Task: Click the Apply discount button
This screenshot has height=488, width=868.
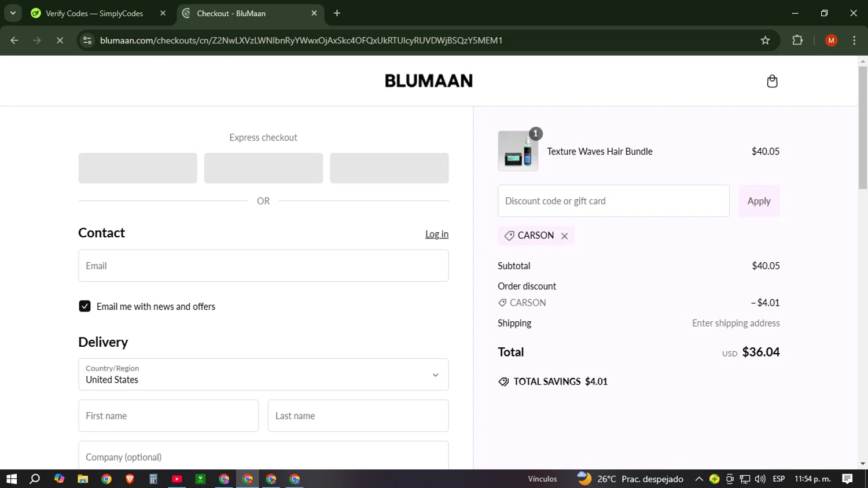Action: pos(759,201)
